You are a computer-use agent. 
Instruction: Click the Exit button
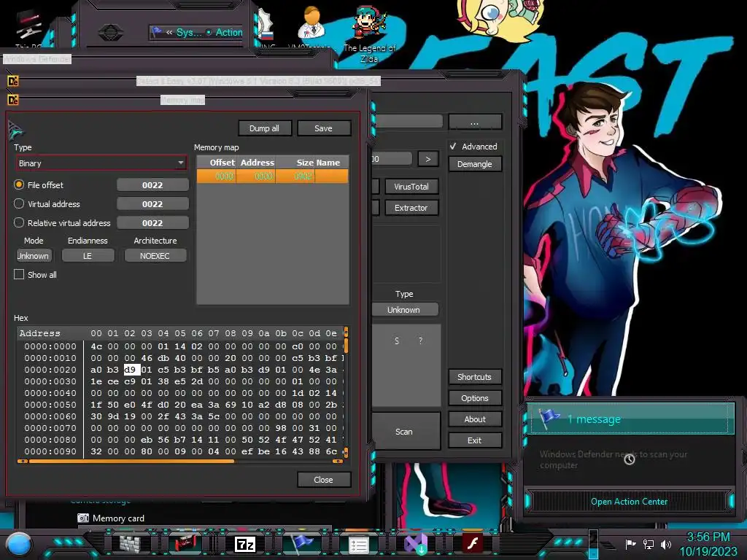click(x=475, y=440)
